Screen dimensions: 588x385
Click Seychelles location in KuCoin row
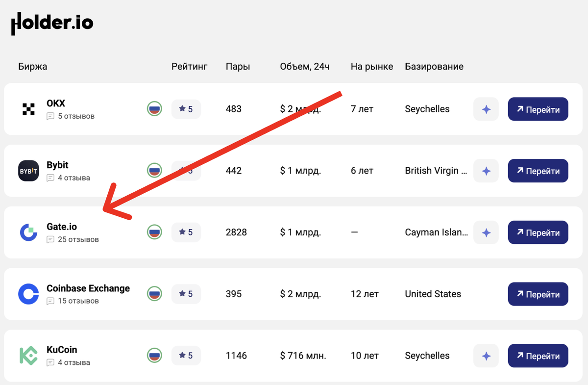tap(427, 356)
